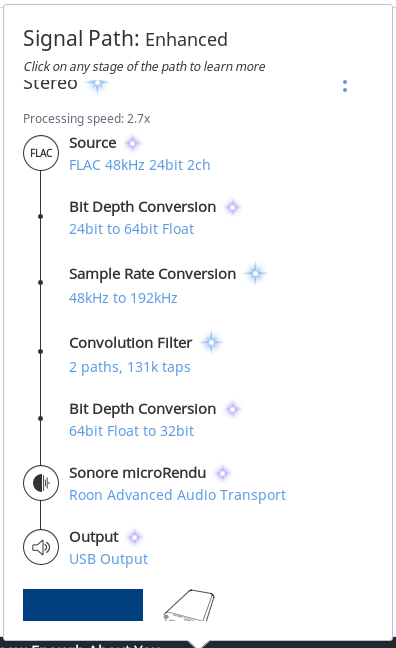The height and width of the screenshot is (648, 396).
Task: Click the Sonore microRendu device circle icon
Action: tap(41, 483)
